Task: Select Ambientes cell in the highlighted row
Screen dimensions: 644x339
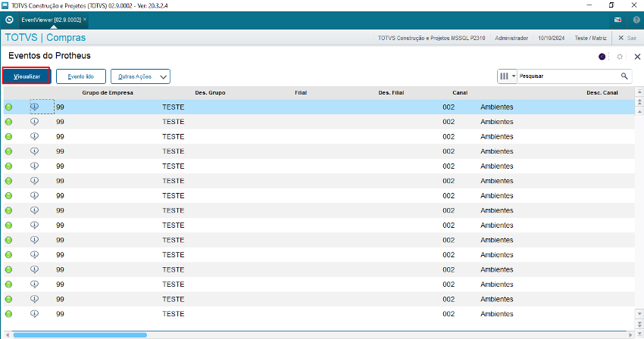Action: click(x=497, y=107)
